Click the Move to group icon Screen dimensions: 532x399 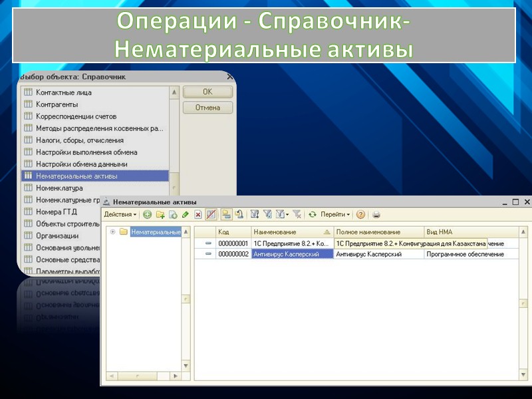click(x=239, y=214)
